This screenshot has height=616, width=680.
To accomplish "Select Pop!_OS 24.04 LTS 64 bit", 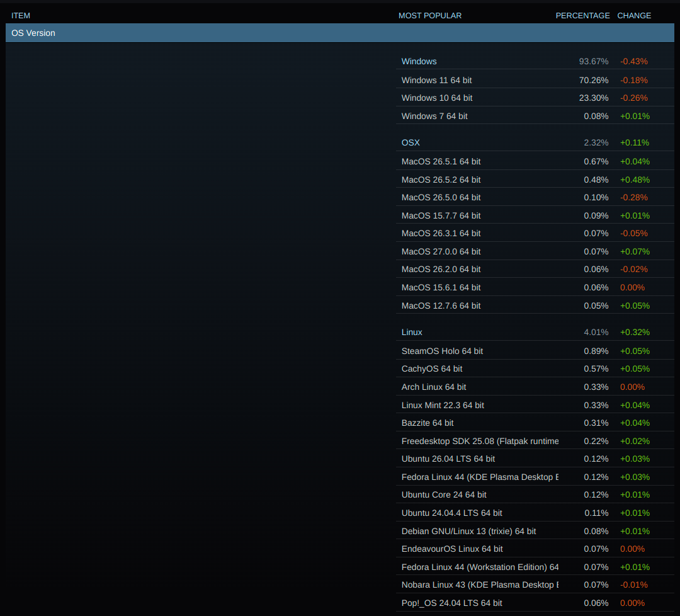I will click(535, 603).
